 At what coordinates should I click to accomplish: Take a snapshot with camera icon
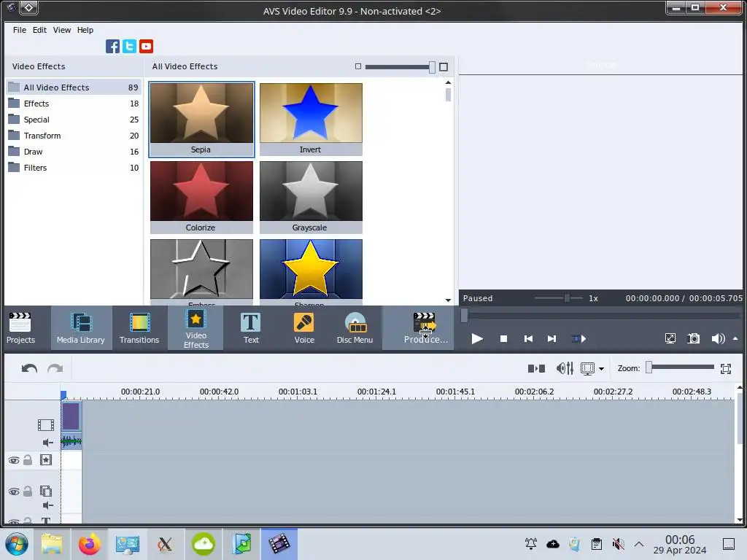click(694, 338)
